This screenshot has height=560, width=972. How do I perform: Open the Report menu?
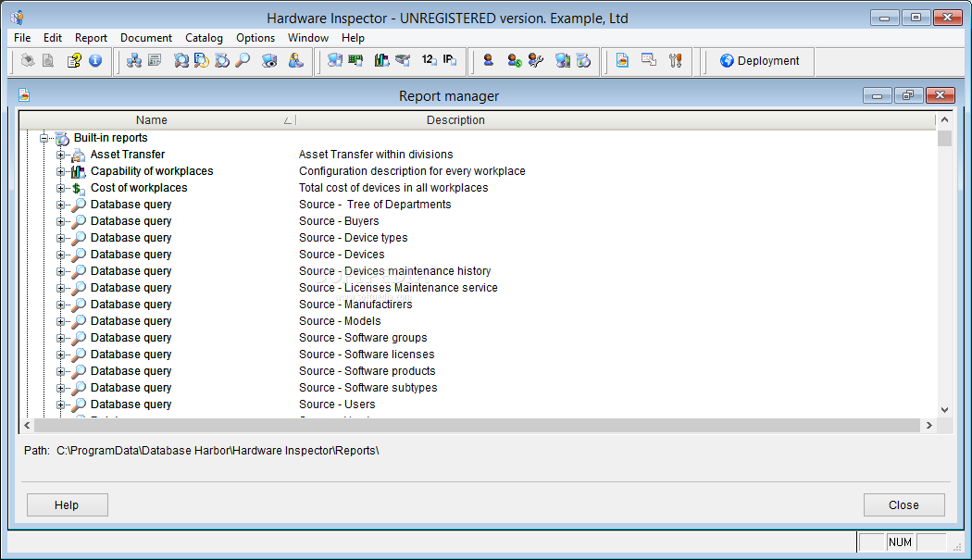(x=91, y=38)
